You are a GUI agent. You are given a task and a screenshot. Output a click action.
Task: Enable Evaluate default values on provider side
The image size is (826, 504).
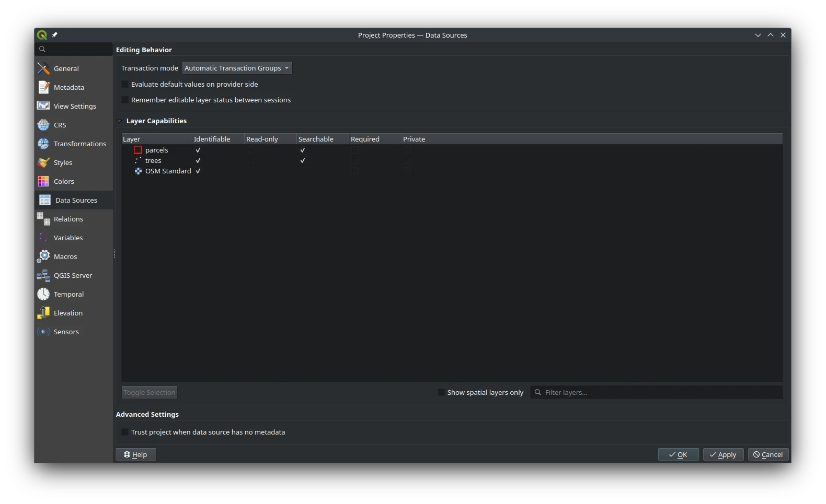point(125,84)
